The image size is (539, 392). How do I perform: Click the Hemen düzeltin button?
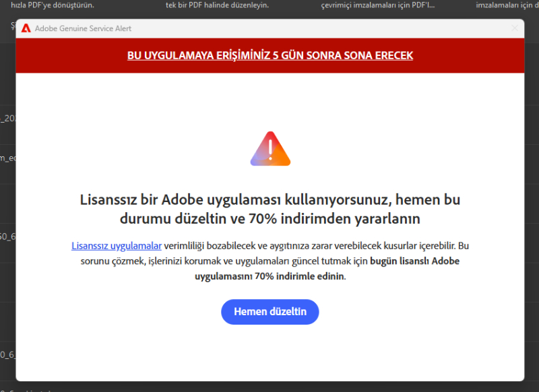pos(270,312)
